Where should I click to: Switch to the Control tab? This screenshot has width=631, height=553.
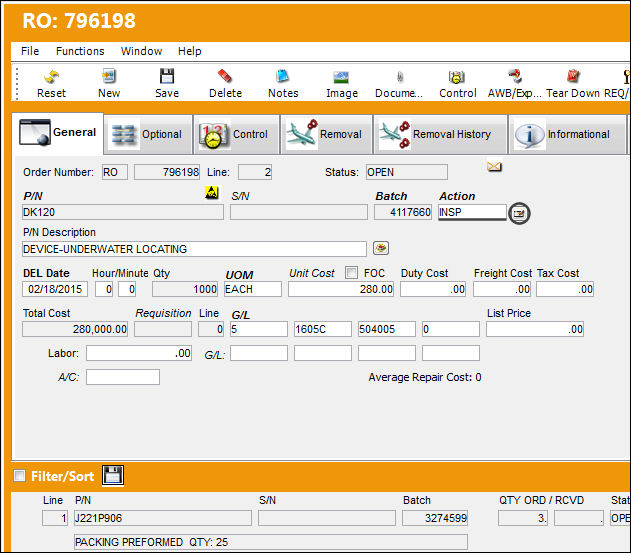(237, 134)
